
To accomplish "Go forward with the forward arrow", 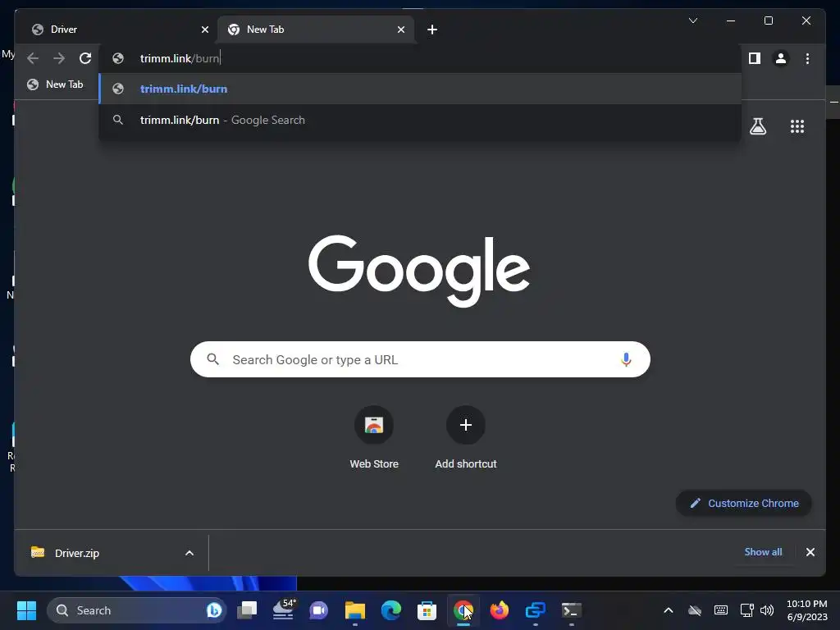I will (59, 58).
